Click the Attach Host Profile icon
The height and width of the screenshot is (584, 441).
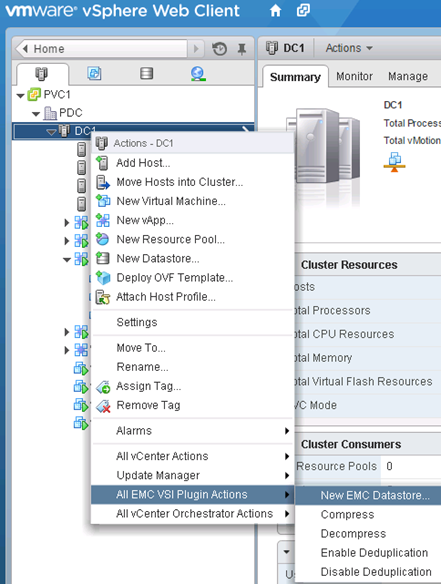[x=103, y=297]
